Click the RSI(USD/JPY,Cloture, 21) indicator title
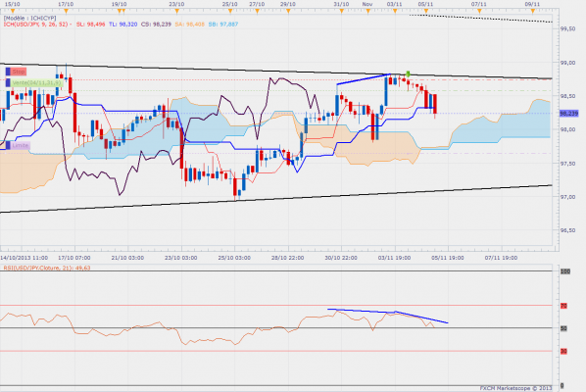This screenshot has width=586, height=392. pyautogui.click(x=47, y=268)
